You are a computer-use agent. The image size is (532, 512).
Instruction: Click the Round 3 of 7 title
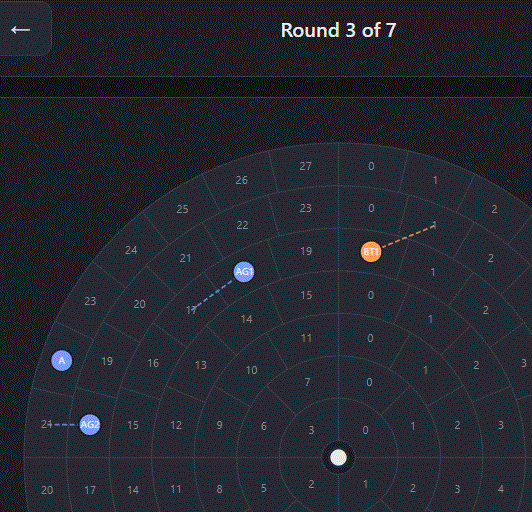[338, 30]
